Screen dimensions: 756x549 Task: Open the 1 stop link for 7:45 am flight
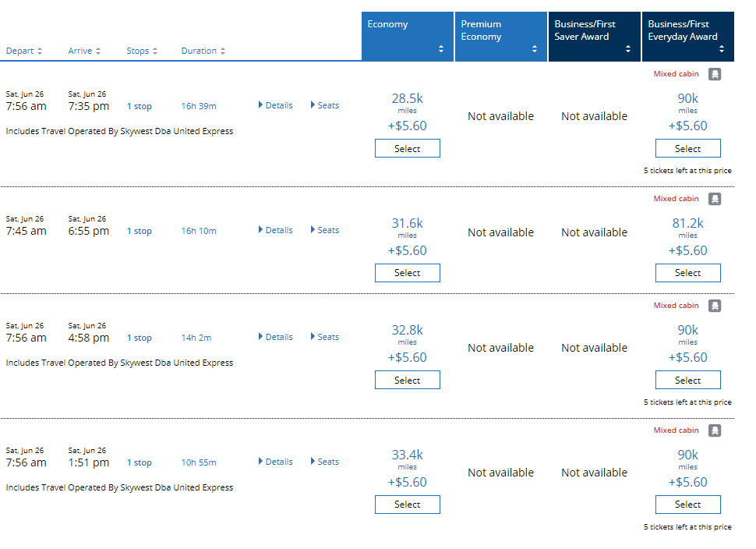pyautogui.click(x=140, y=231)
